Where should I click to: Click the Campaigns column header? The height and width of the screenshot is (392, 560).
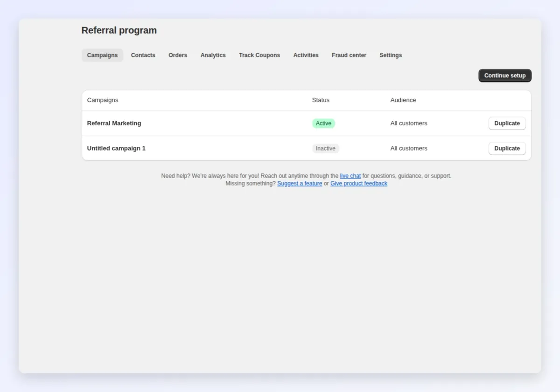coord(103,100)
